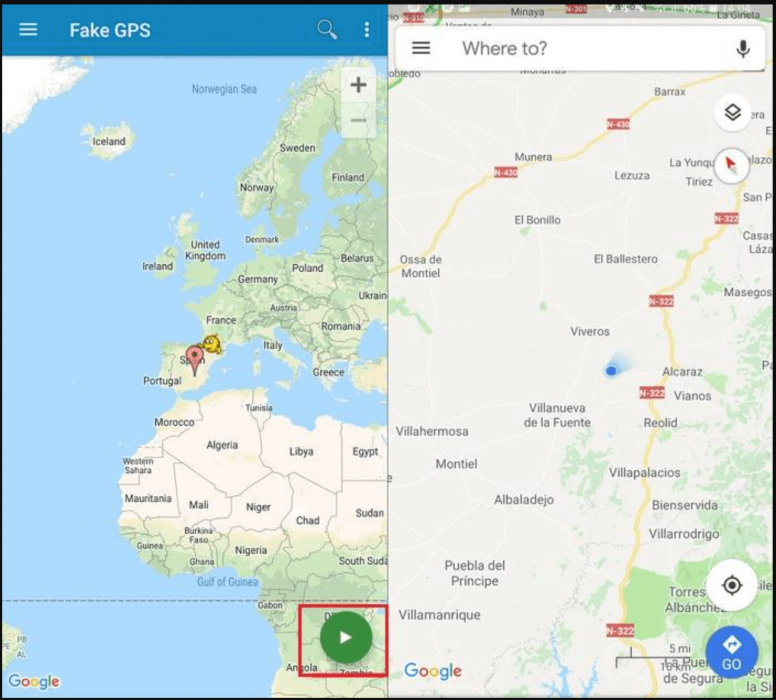Click El Bonillo on the map

click(537, 220)
